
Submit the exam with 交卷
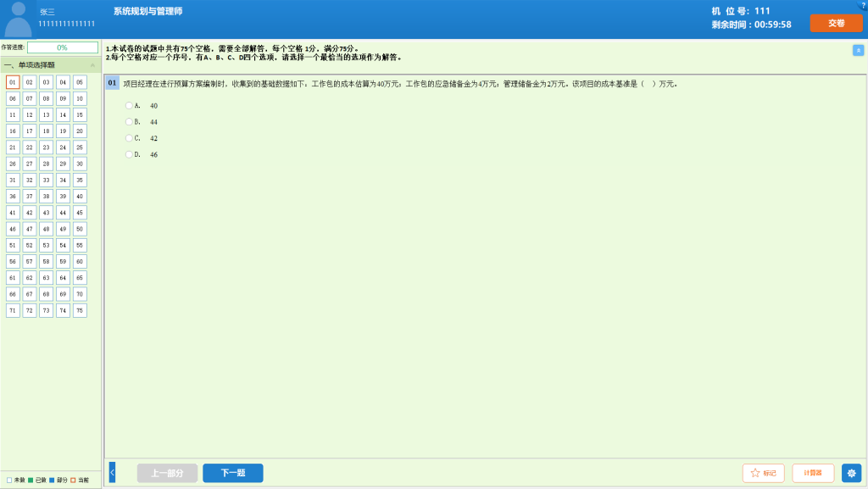point(836,23)
